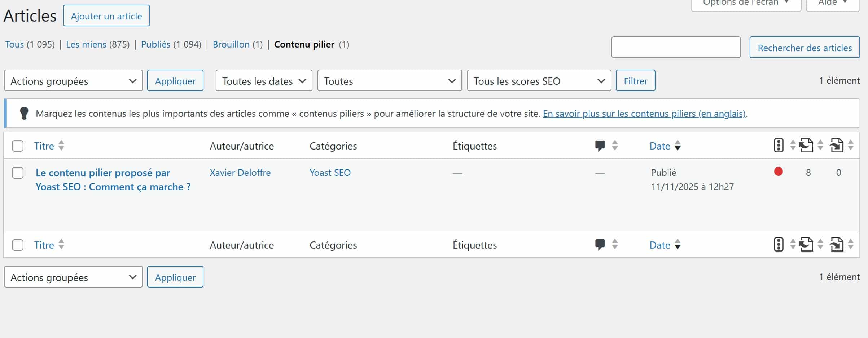Click the outgoing internal links column icon

(838, 146)
